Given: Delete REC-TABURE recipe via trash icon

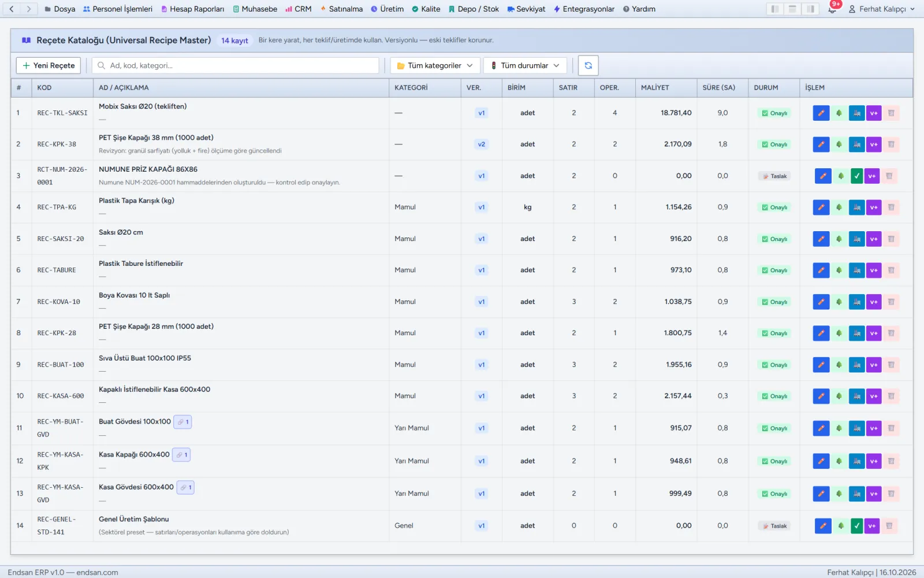Looking at the screenshot, I should 891,271.
